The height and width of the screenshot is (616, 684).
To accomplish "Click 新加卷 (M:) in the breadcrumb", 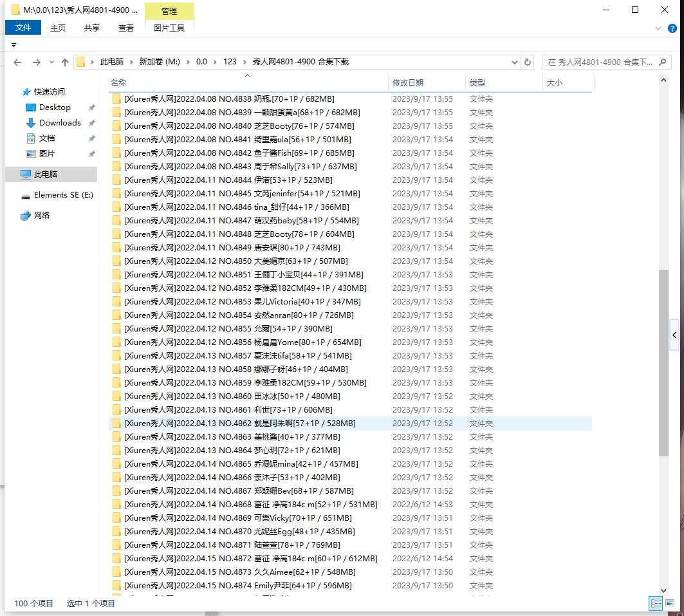I will coord(159,62).
